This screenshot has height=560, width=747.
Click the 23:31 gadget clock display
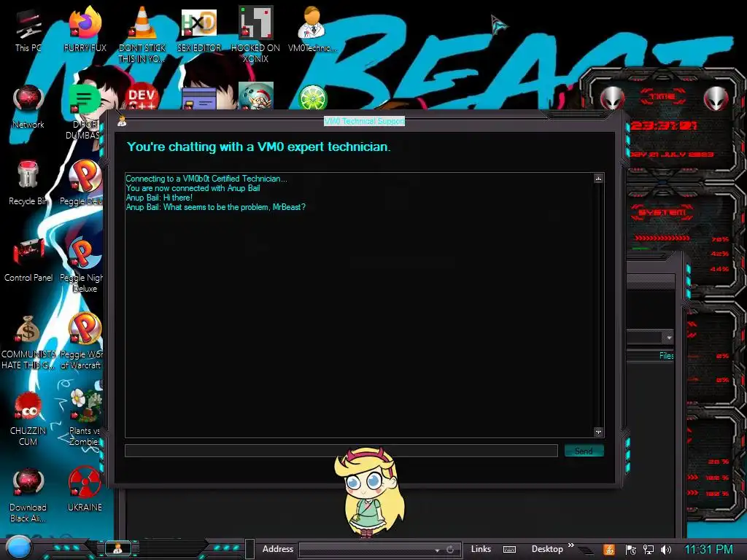tap(664, 125)
